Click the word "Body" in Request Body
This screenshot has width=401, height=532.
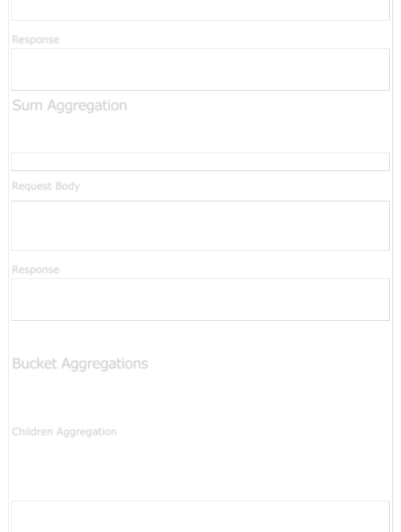[x=67, y=186]
